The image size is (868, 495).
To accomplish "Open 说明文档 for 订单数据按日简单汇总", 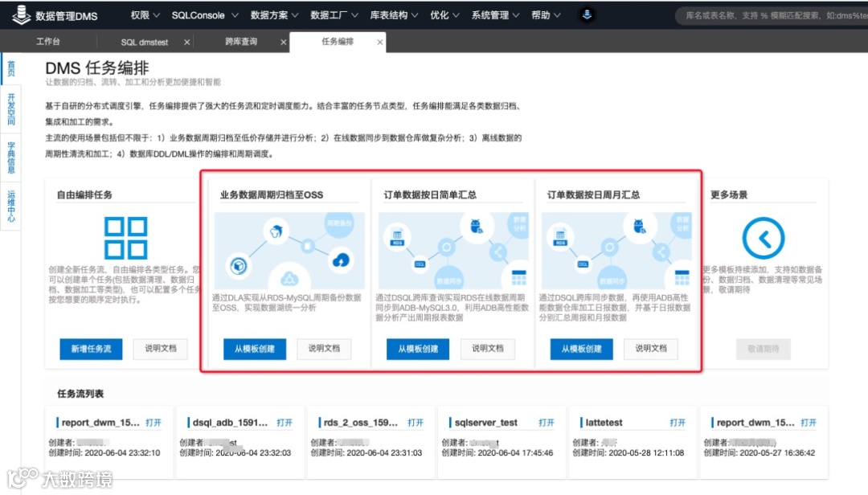I will point(488,349).
